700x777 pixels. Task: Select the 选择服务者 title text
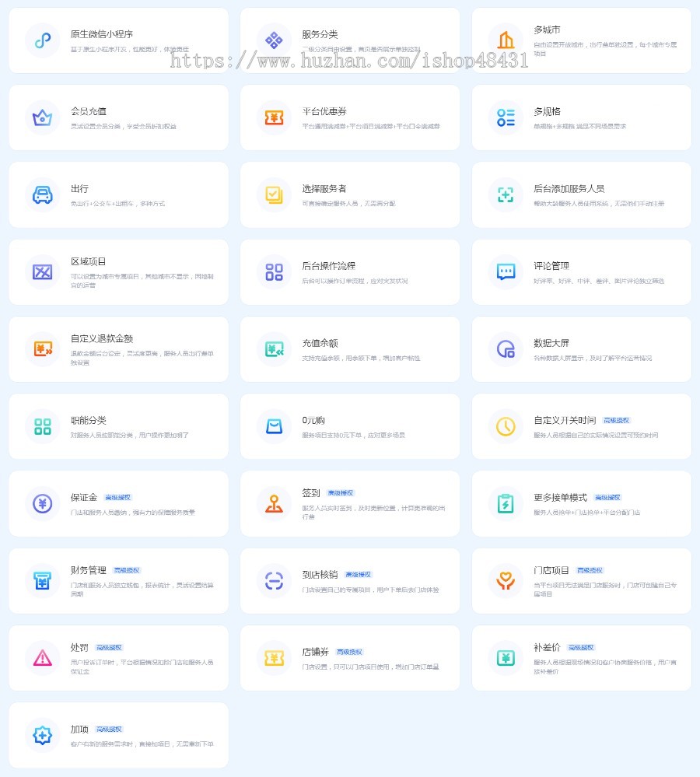pos(324,189)
